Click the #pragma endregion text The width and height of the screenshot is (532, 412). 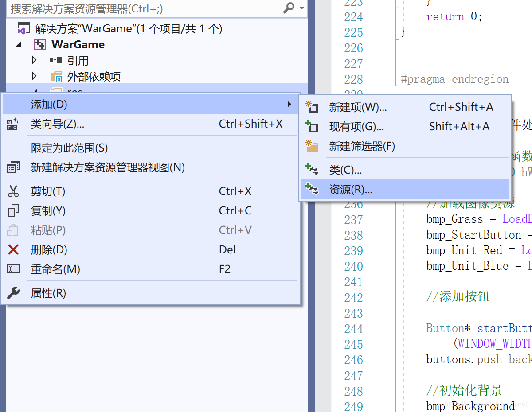(x=455, y=79)
